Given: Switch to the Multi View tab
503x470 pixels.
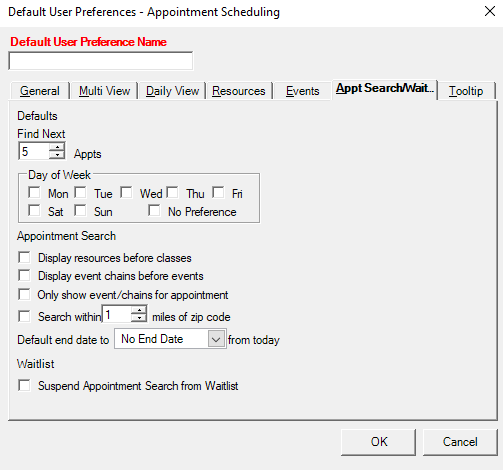Looking at the screenshot, I should tap(104, 91).
